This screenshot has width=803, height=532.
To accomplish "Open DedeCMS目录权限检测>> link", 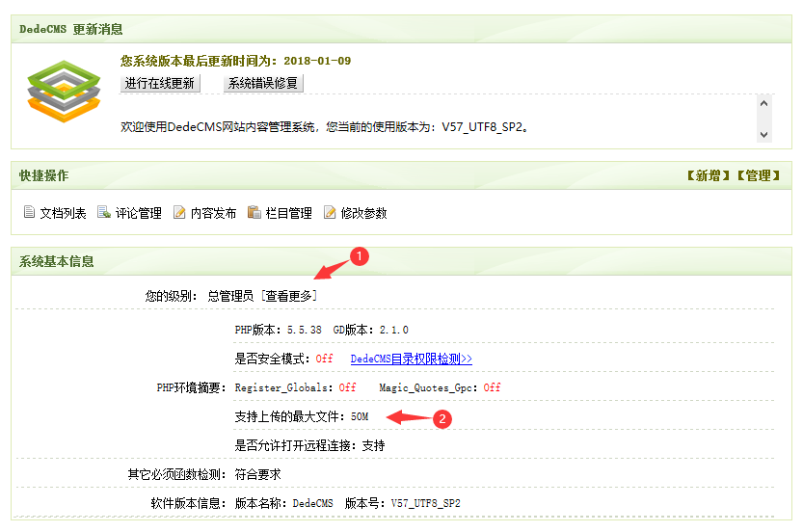I will pos(411,359).
